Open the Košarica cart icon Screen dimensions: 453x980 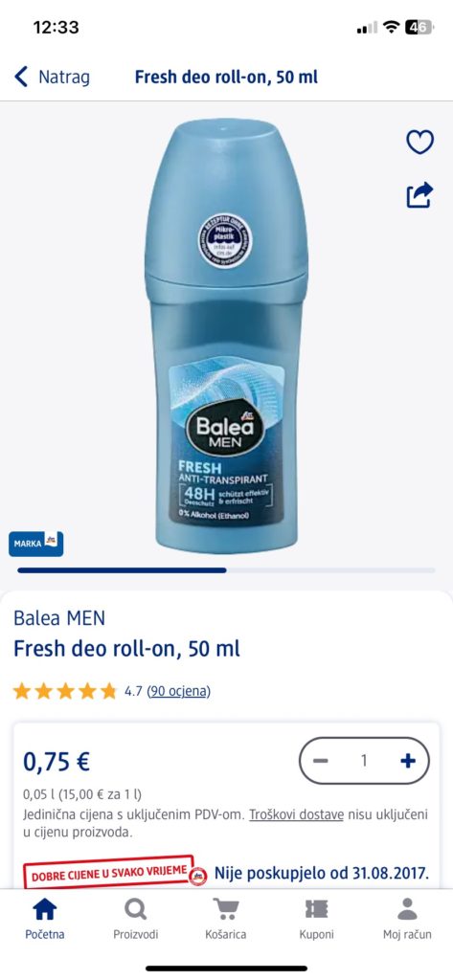point(226,909)
